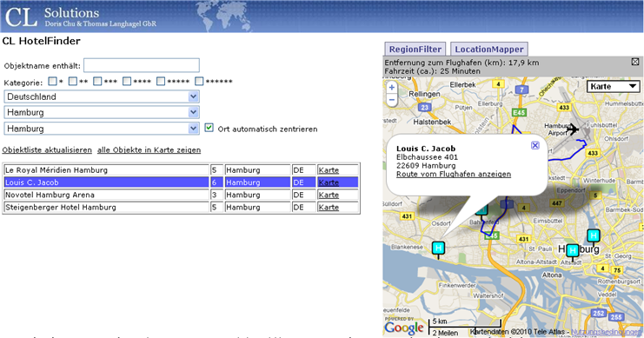Click Objektliste aktualisieren link
The width and height of the screenshot is (644, 338).
point(47,150)
